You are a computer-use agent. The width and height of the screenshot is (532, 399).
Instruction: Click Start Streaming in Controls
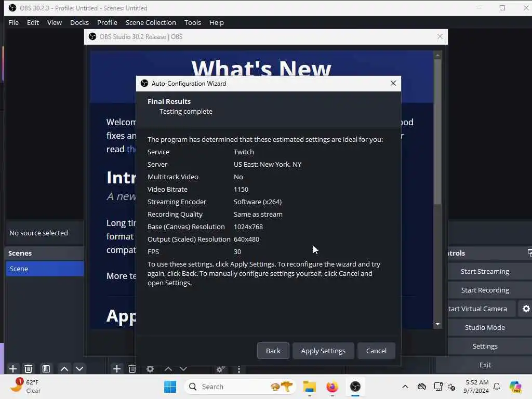485,271
